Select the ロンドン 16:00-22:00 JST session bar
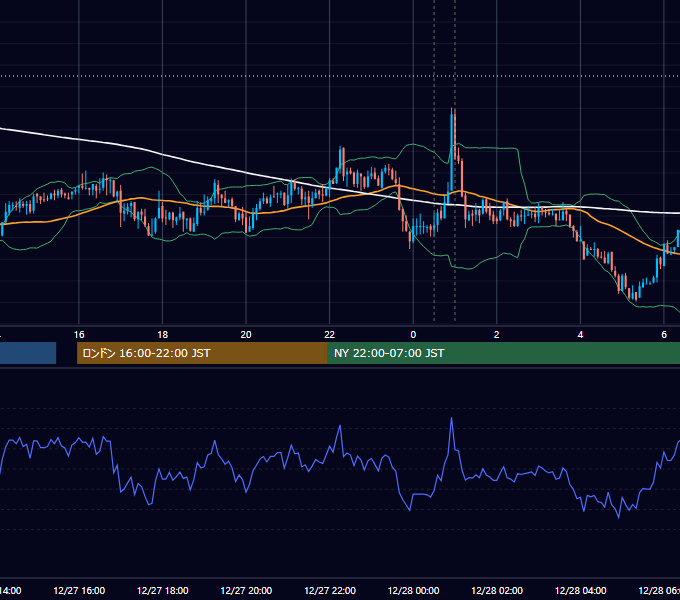 point(202,353)
